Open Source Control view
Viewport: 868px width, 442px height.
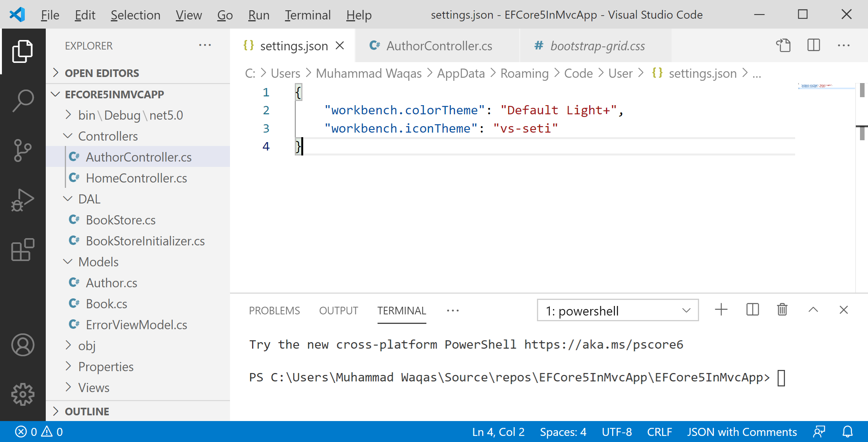pyautogui.click(x=23, y=150)
